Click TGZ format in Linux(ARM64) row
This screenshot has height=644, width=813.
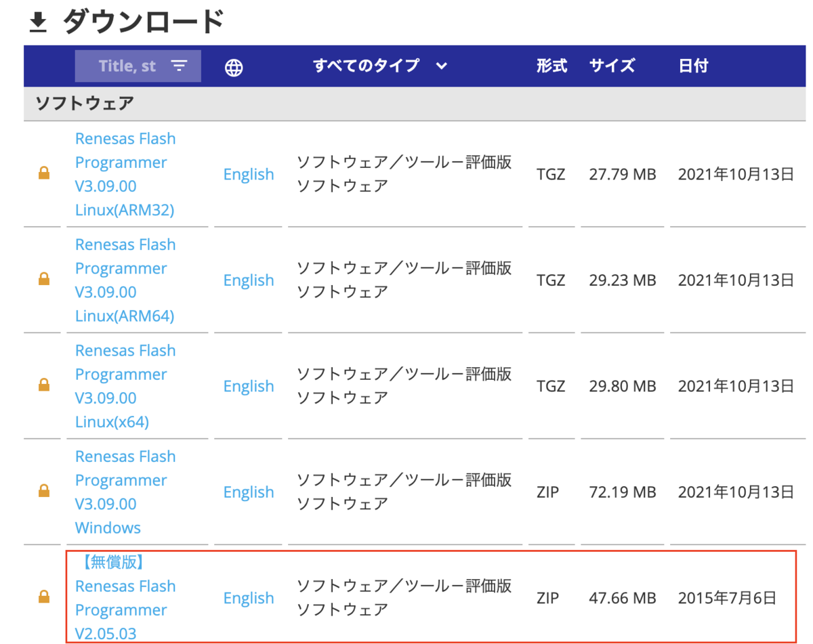[551, 280]
